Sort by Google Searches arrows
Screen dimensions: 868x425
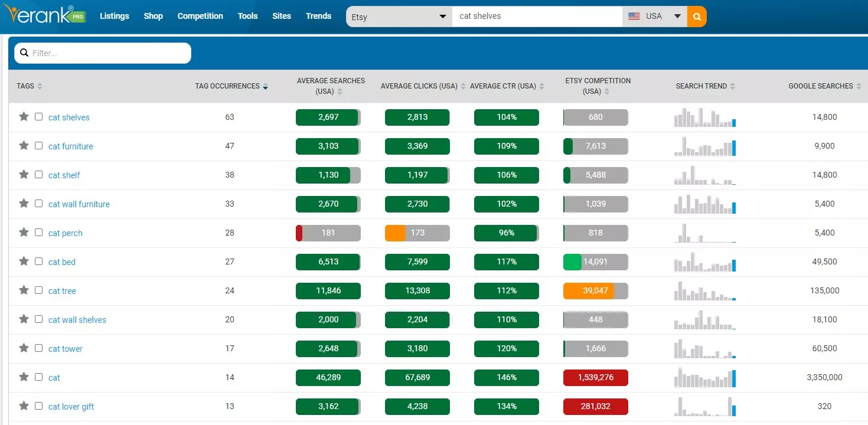(858, 86)
